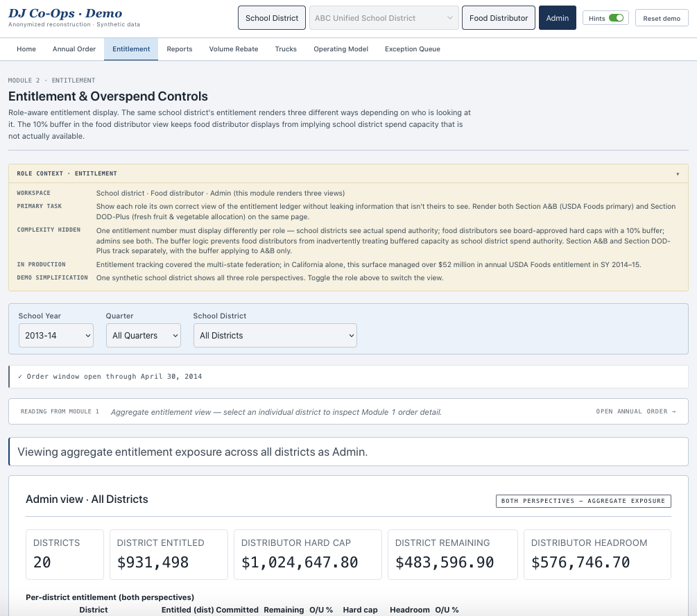This screenshot has width=697, height=616.
Task: Click the District column header
Action: click(x=94, y=610)
